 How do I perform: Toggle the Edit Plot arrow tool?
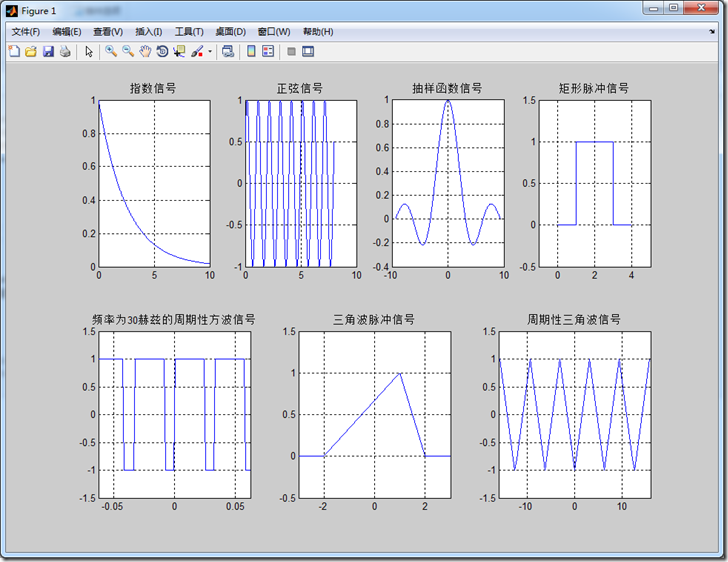[88, 51]
